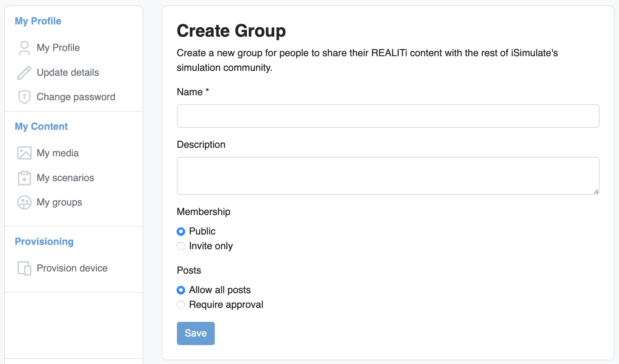
Task: Click the people icon next to My groups
Action: click(24, 202)
